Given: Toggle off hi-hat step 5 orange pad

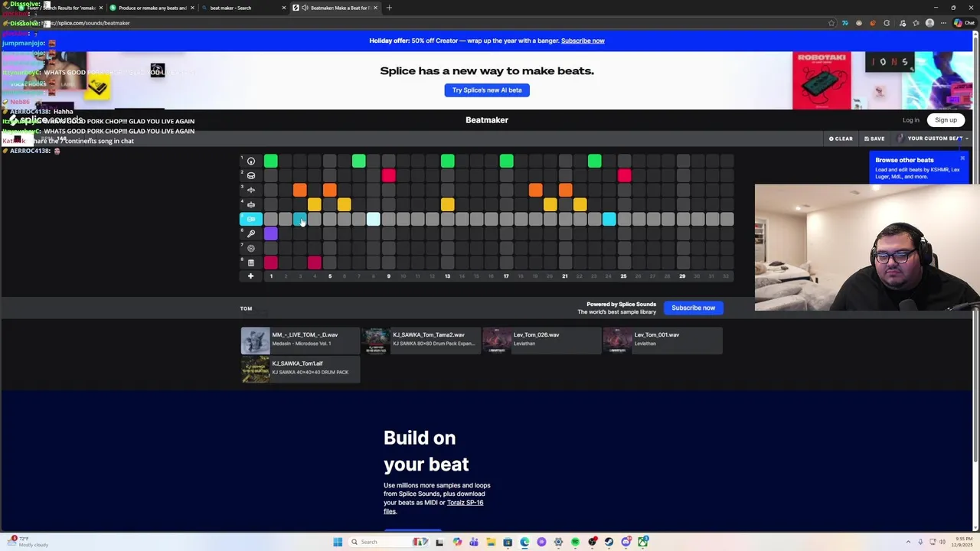Looking at the screenshot, I should pyautogui.click(x=329, y=190).
